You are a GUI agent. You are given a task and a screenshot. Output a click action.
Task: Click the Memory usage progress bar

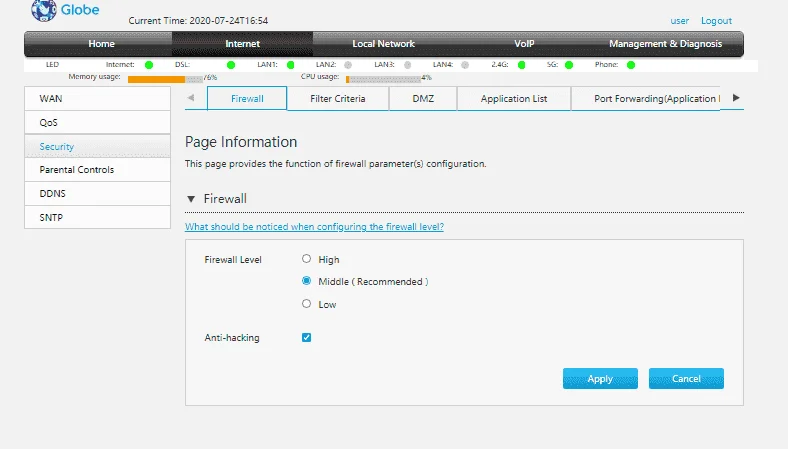(x=165, y=79)
